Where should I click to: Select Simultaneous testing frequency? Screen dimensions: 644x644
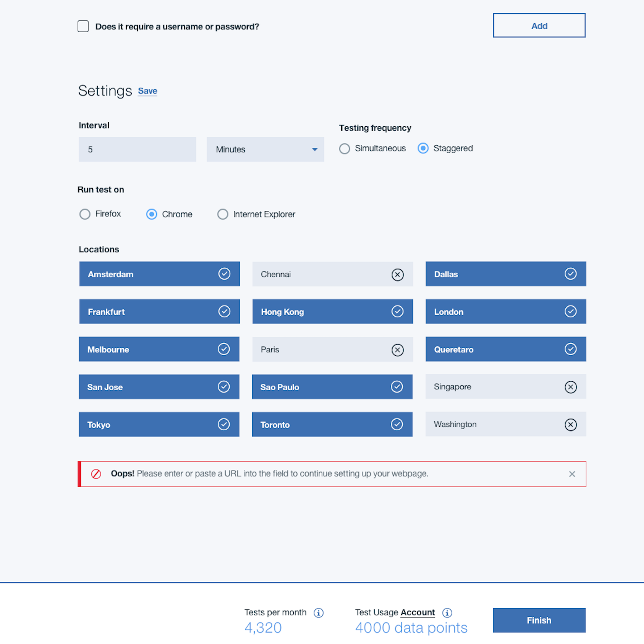click(345, 148)
